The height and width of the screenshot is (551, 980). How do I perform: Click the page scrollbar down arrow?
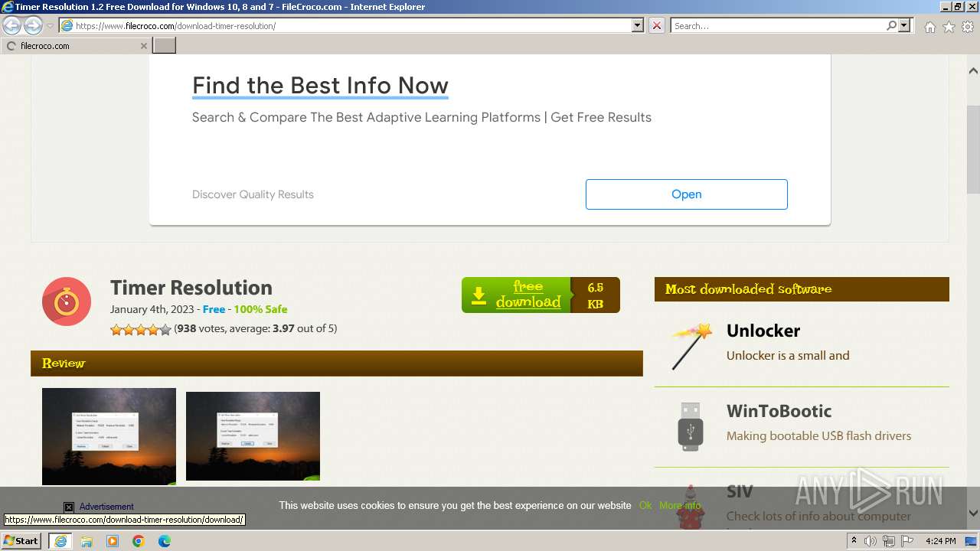(x=973, y=514)
